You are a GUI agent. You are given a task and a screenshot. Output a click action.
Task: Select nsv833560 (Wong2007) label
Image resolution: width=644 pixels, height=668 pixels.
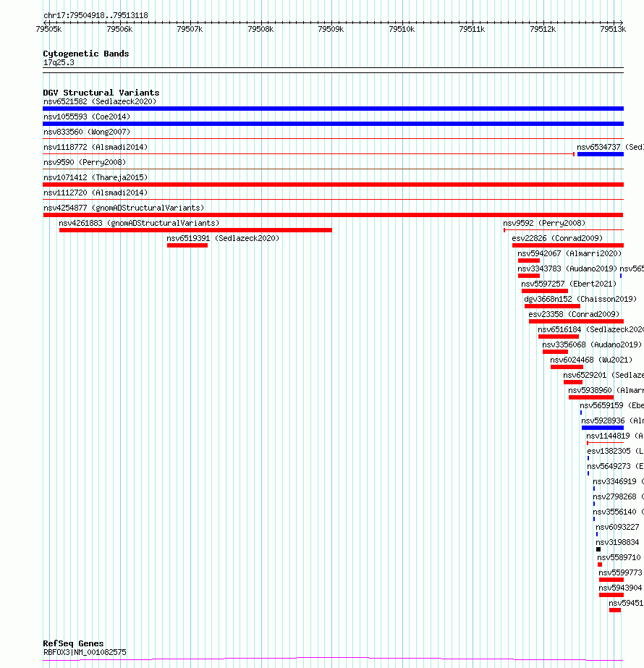[86, 132]
